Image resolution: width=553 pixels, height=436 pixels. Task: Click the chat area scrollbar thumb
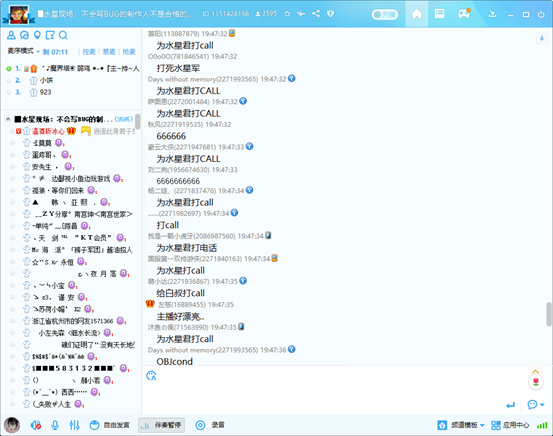[x=549, y=314]
